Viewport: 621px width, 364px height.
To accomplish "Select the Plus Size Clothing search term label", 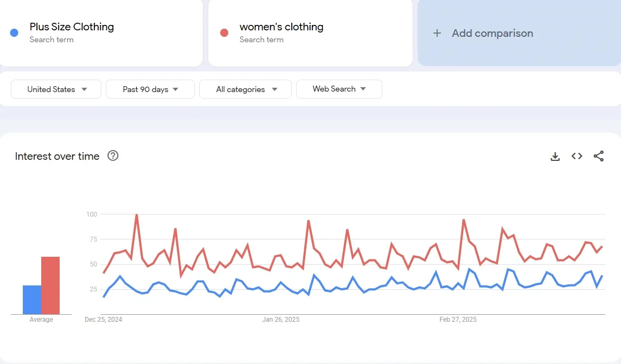I will 72,27.
